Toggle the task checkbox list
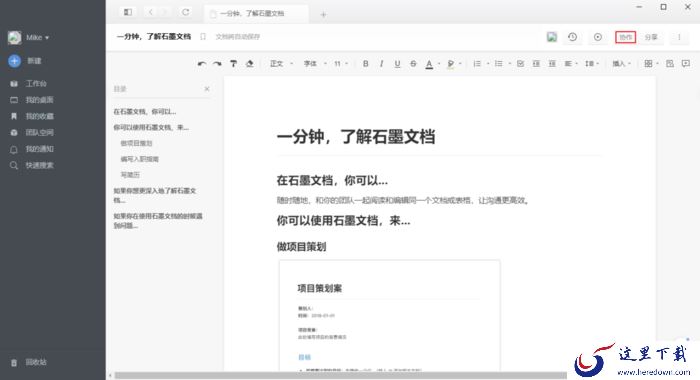The height and width of the screenshot is (380, 700). (x=521, y=64)
